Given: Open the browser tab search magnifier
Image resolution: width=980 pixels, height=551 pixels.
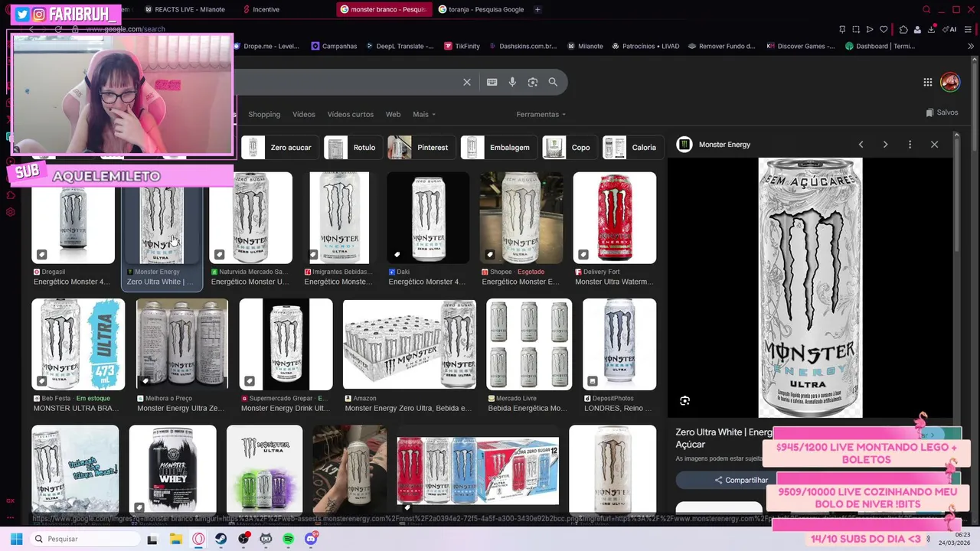Looking at the screenshot, I should [926, 9].
